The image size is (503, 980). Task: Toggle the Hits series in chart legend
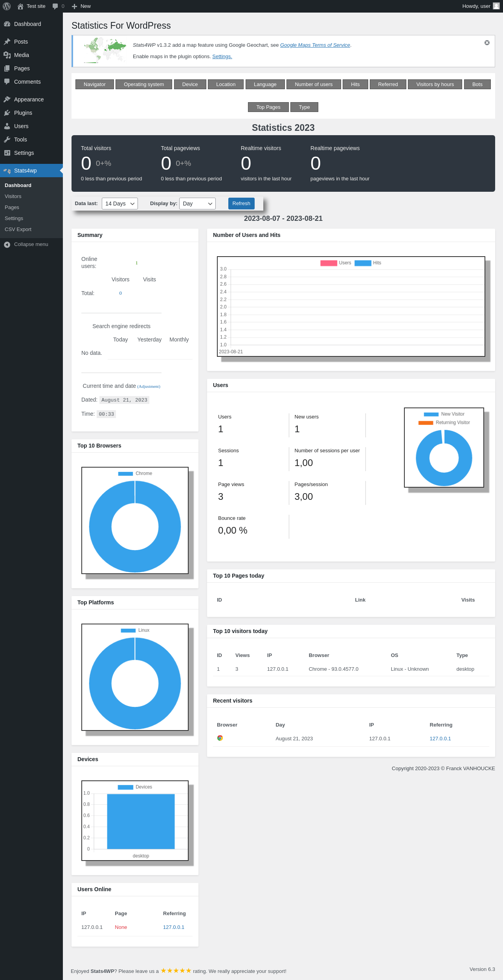pos(368,263)
